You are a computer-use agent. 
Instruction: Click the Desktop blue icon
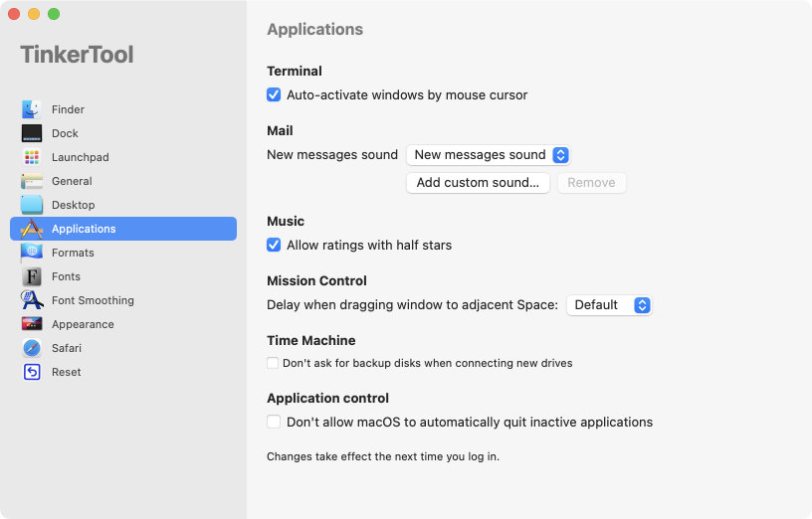32,205
